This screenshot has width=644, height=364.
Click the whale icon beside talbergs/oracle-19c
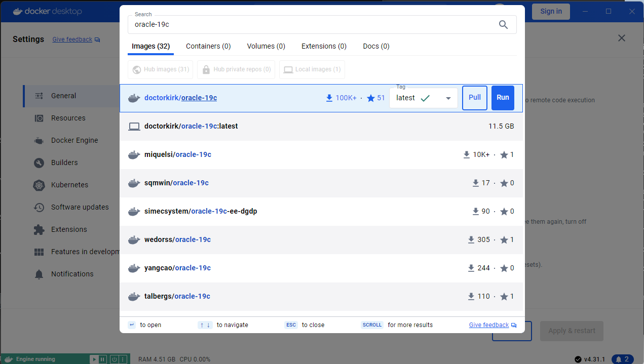pos(134,297)
